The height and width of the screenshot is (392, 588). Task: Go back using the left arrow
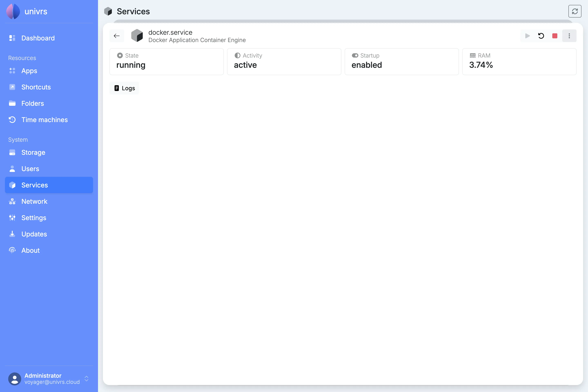tap(117, 36)
